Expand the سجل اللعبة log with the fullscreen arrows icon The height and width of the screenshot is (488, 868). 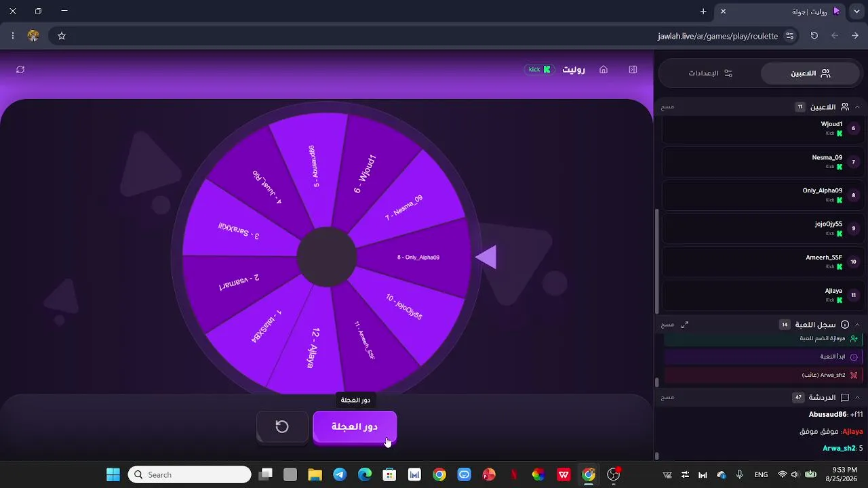coord(685,325)
